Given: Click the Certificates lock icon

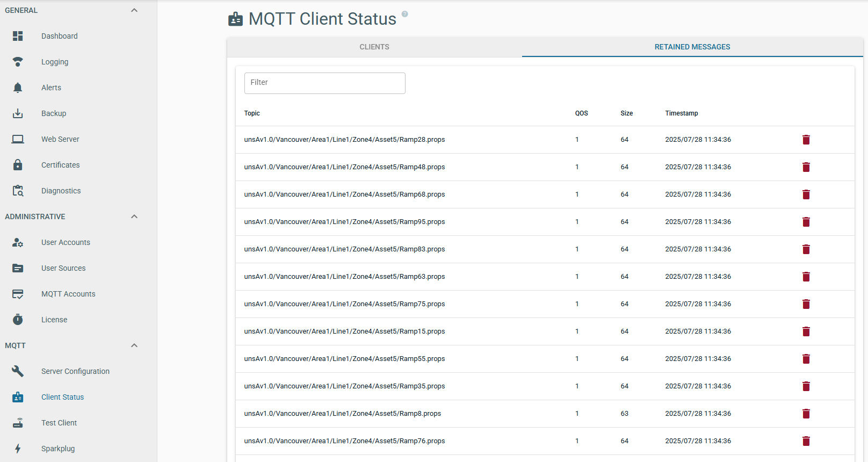Looking at the screenshot, I should (x=18, y=165).
